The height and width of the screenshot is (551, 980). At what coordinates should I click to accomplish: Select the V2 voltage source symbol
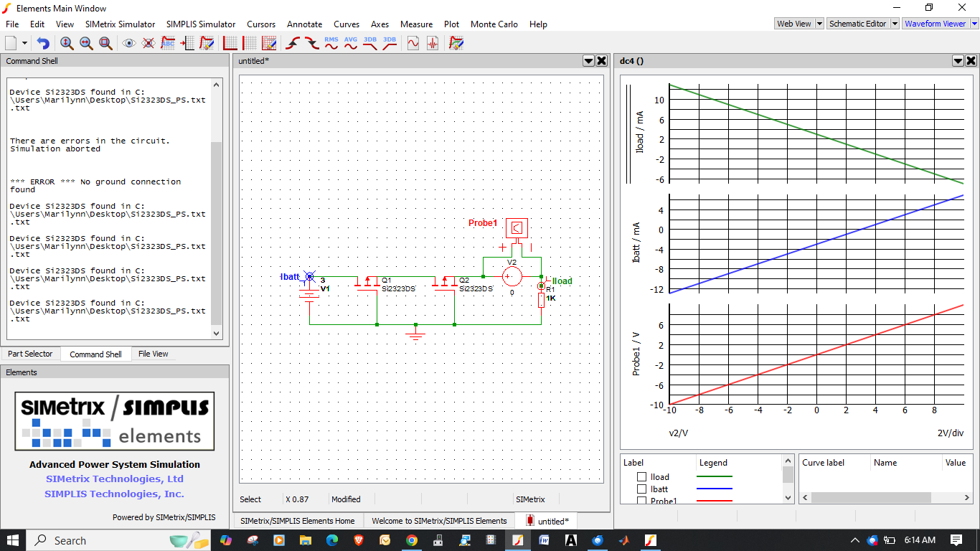click(512, 277)
